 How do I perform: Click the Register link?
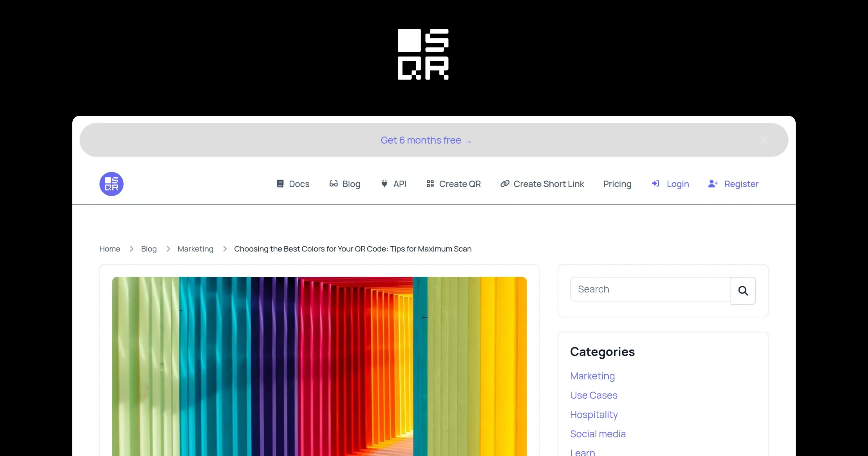coord(741,184)
